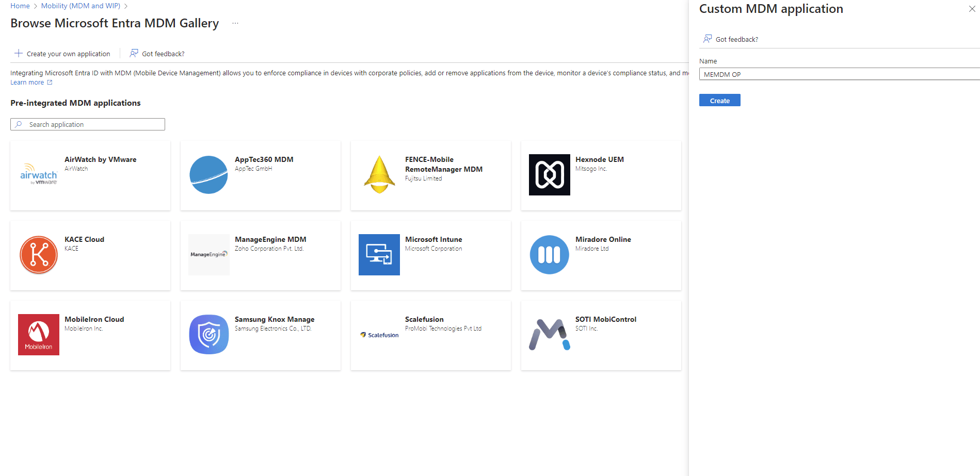The width and height of the screenshot is (980, 476).
Task: Go to the Home breadcrumb
Action: [x=20, y=6]
